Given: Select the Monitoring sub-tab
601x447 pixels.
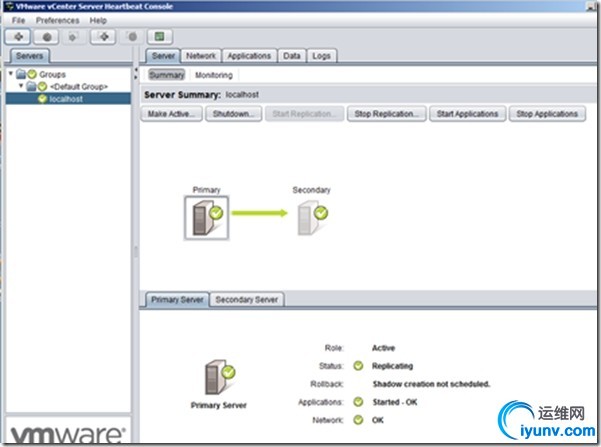Looking at the screenshot, I should click(x=214, y=75).
